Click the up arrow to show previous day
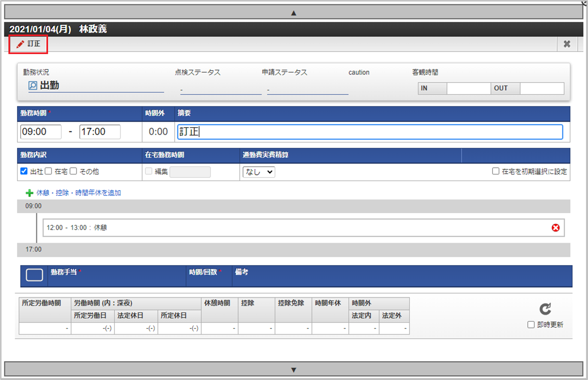Image resolution: width=588 pixels, height=380 pixels. point(293,12)
